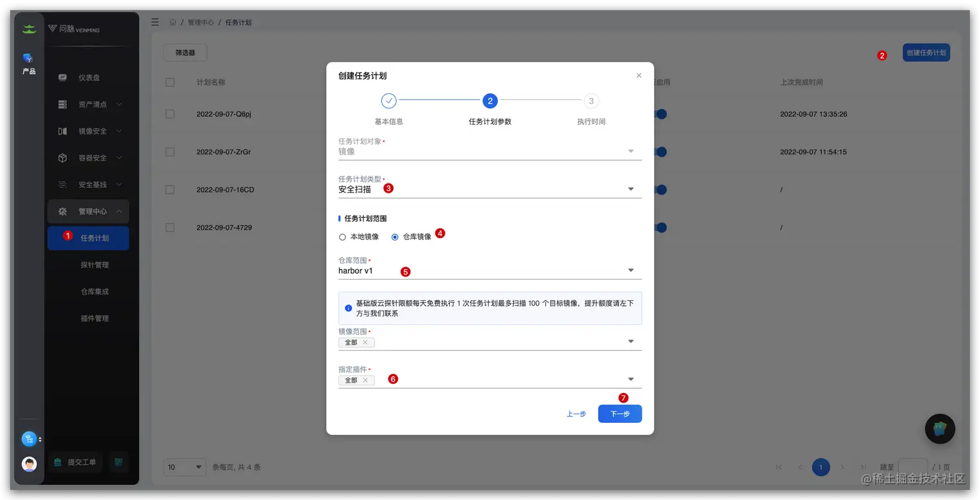Click the 镜像安全 image security icon
Image resolution: width=980 pixels, height=500 pixels.
(x=62, y=131)
